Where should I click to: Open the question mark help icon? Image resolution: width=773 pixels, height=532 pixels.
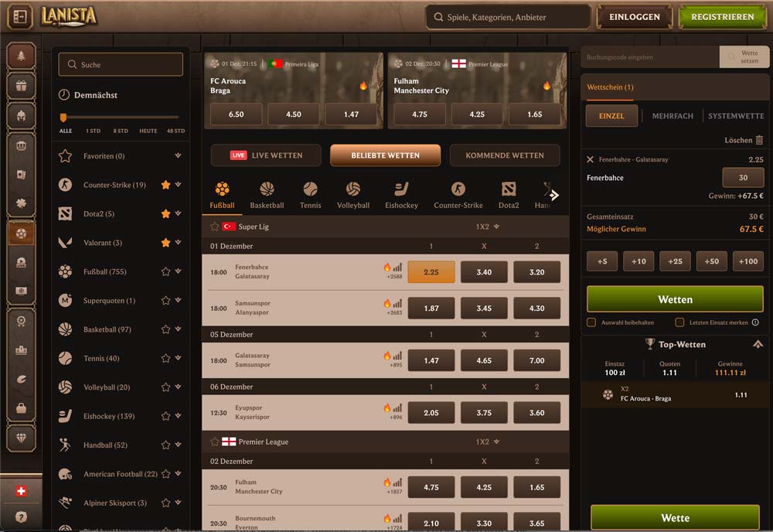21,517
